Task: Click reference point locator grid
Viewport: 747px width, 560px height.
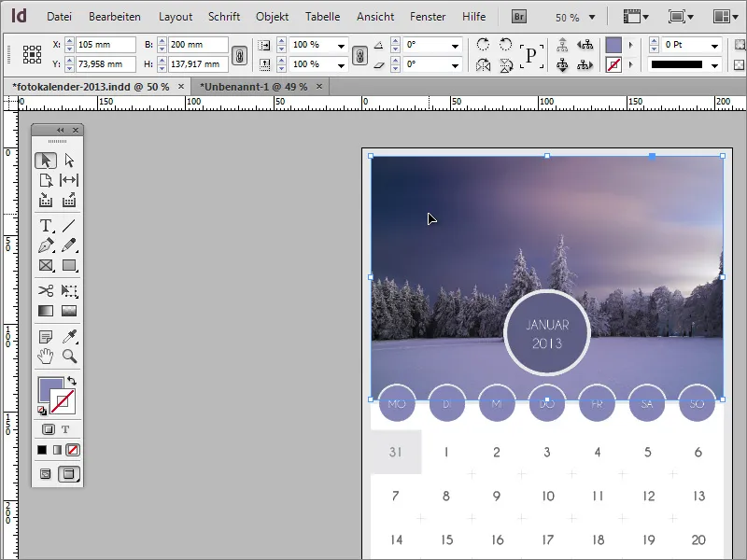Action: click(32, 55)
